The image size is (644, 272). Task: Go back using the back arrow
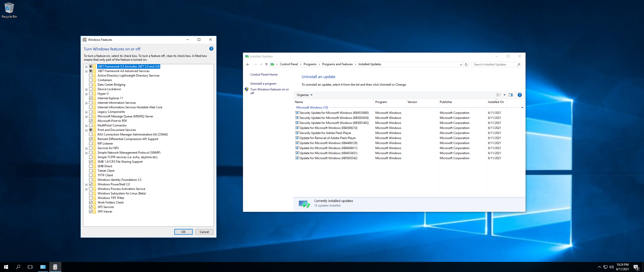[248, 64]
